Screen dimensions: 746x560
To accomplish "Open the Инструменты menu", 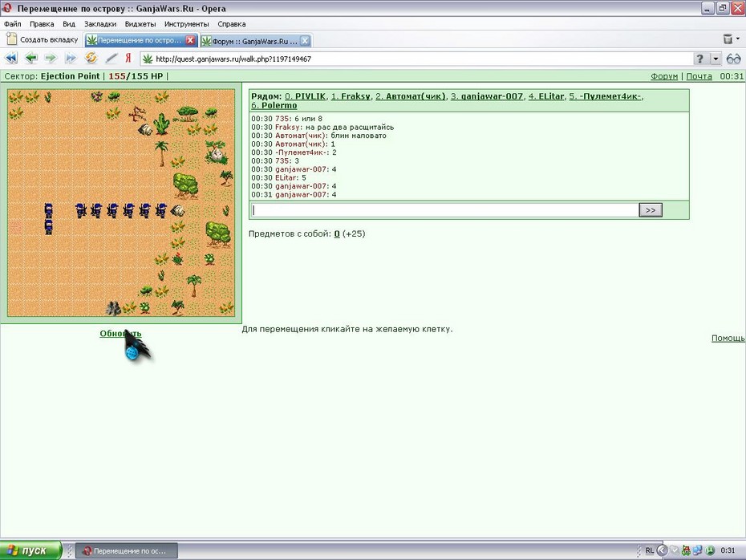I will pos(186,24).
